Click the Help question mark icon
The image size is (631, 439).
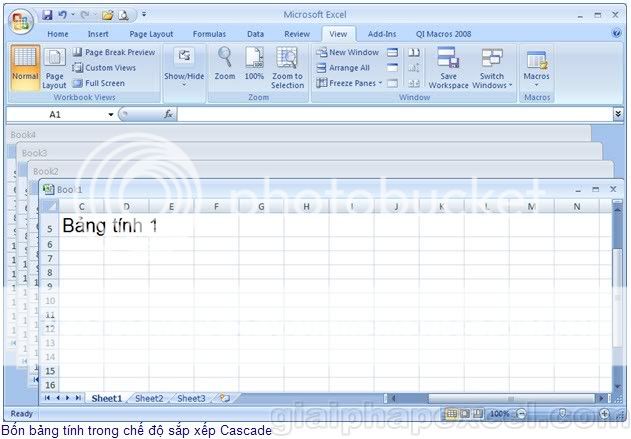(617, 33)
